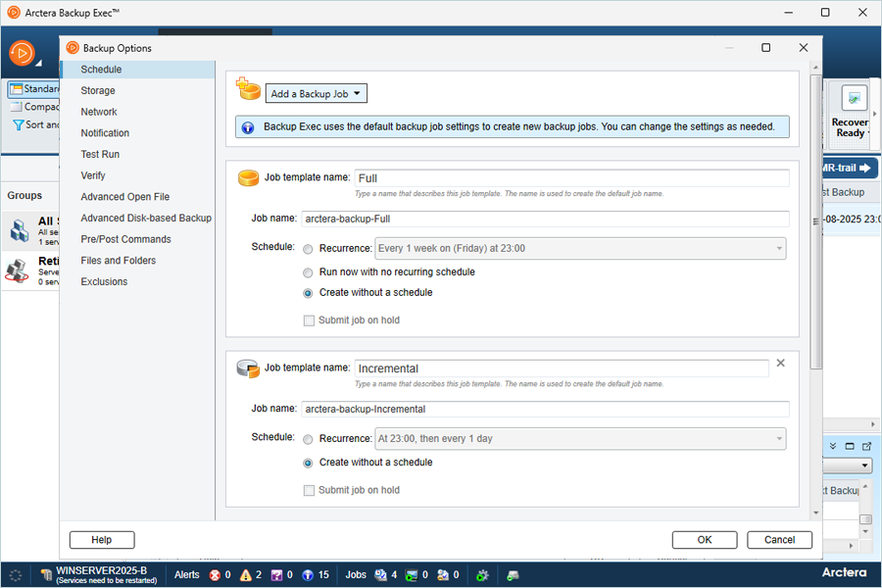Click the yellow warning alerts icon
Image resolution: width=882 pixels, height=588 pixels.
[x=246, y=575]
